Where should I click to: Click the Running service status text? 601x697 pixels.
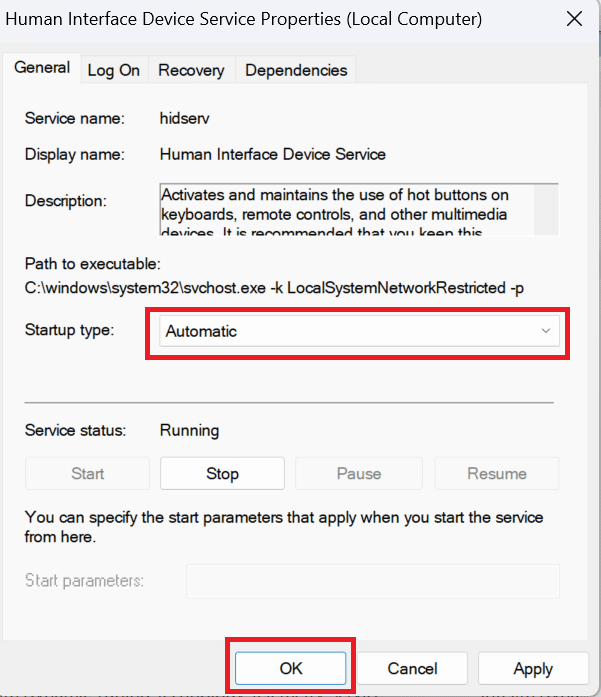point(189,430)
